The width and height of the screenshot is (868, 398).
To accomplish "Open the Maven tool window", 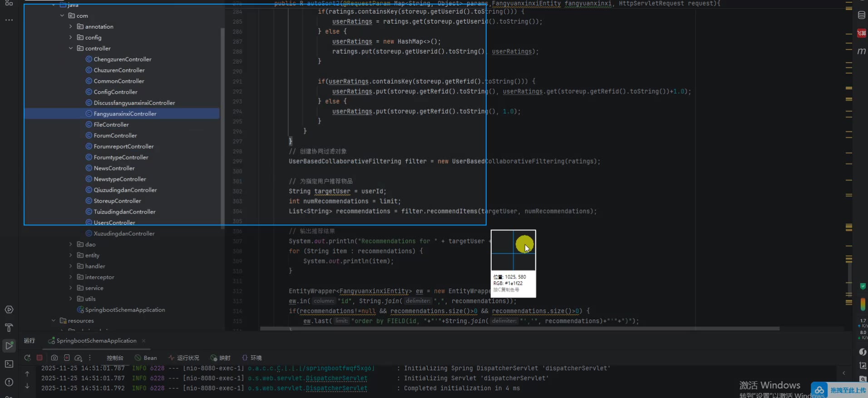I will click(x=861, y=51).
